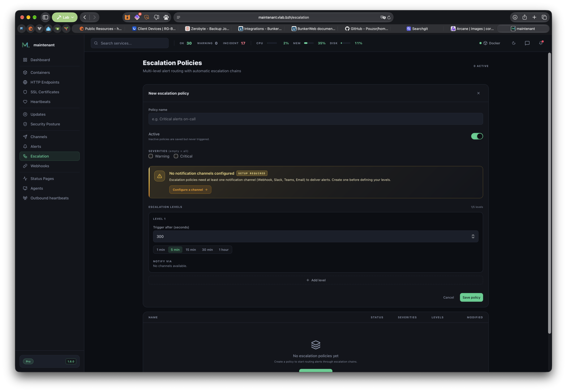Click the maintenant logo icon
This screenshot has width=567, height=392.
[x=25, y=45]
